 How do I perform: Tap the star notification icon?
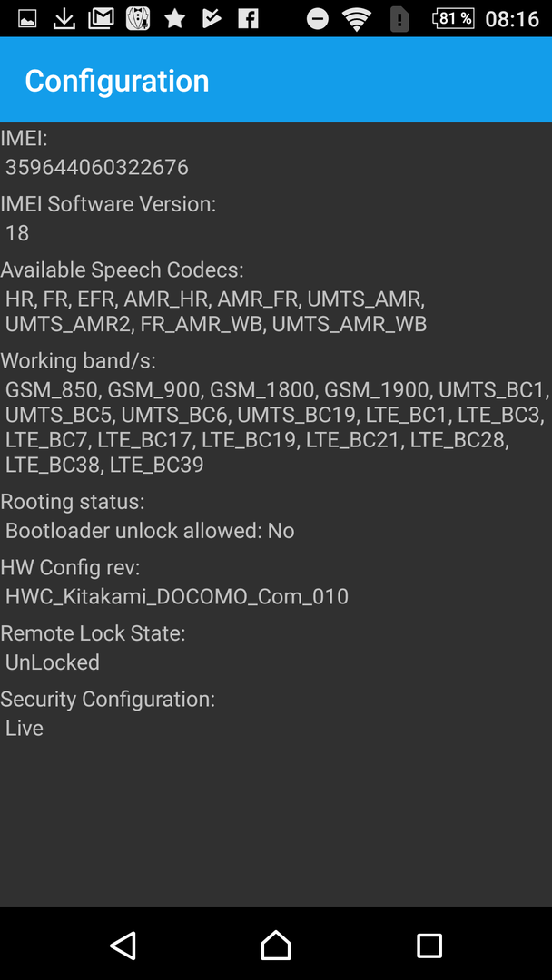point(174,19)
